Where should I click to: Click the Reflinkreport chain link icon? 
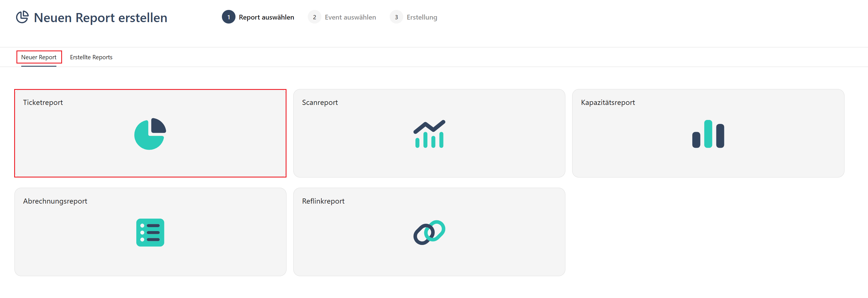point(429,232)
